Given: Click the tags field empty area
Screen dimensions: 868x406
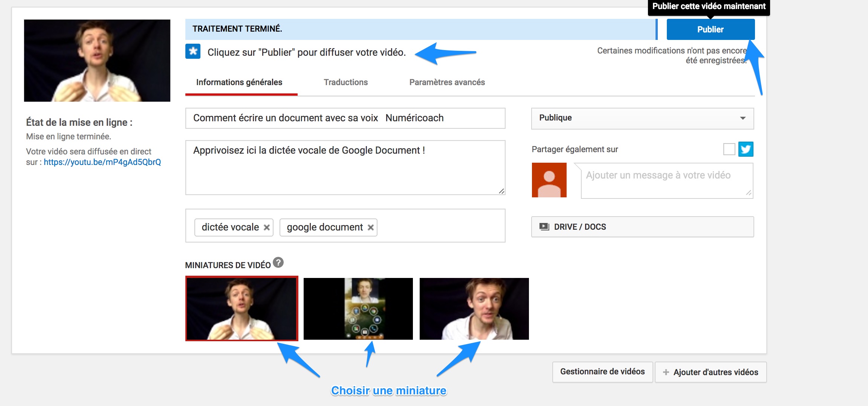Looking at the screenshot, I should (x=441, y=226).
